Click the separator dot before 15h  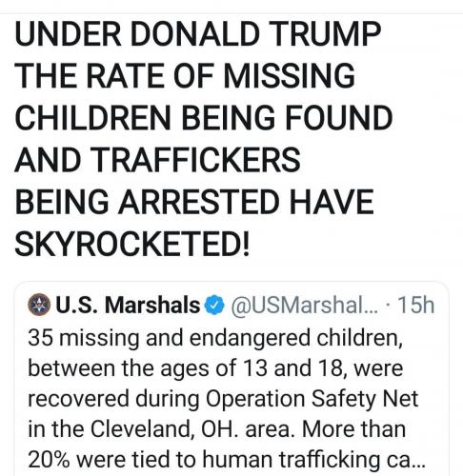388,306
